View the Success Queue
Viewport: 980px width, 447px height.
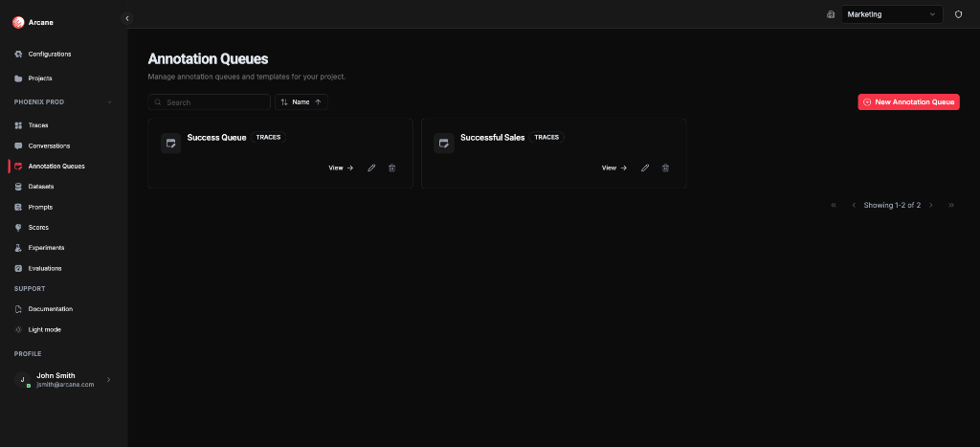click(x=341, y=168)
